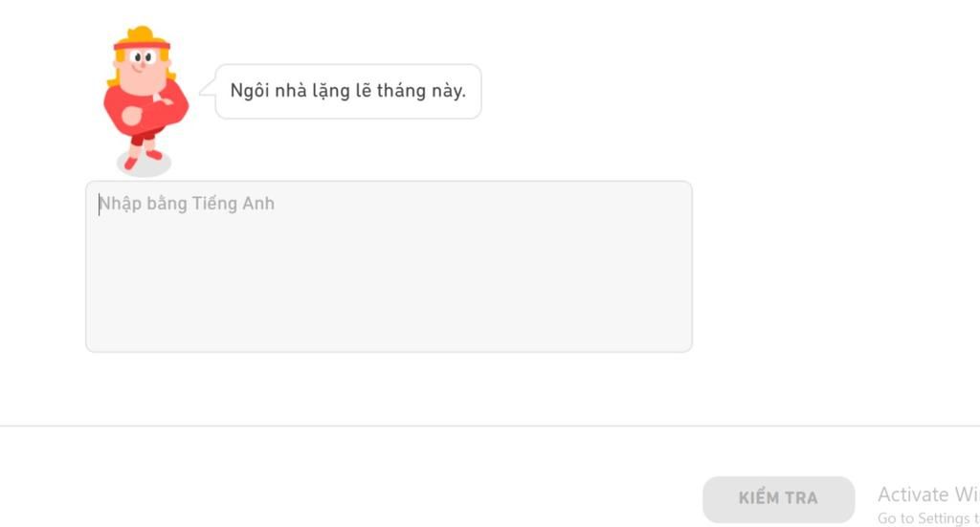Click the empty bottom-right corner of the answer box
Screen dimensions: 980x527
tap(670, 335)
